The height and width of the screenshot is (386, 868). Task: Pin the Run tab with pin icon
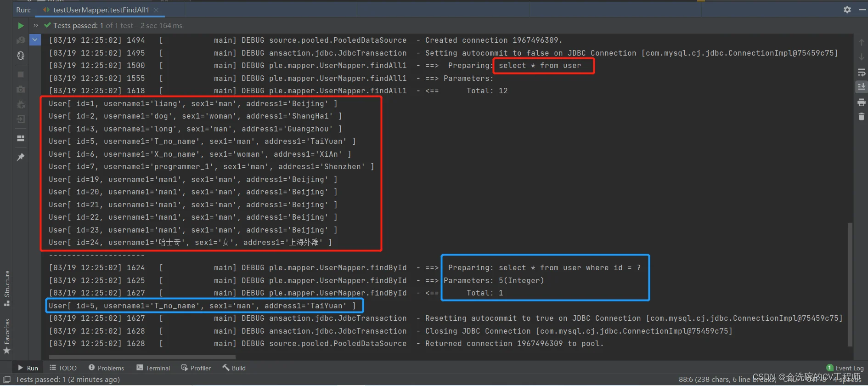(21, 157)
